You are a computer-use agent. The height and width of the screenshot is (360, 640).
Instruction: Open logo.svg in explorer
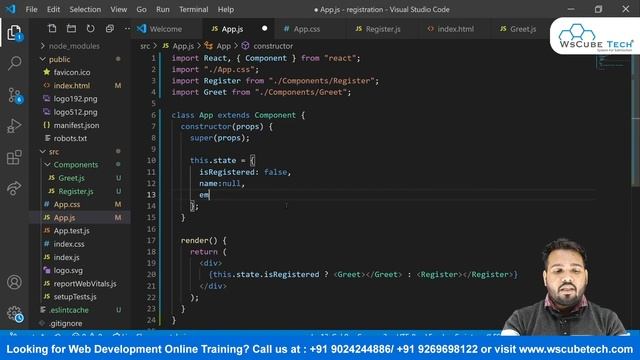(68, 270)
